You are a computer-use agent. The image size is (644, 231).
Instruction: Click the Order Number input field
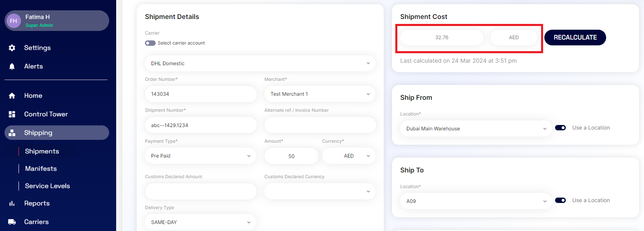pyautogui.click(x=201, y=94)
